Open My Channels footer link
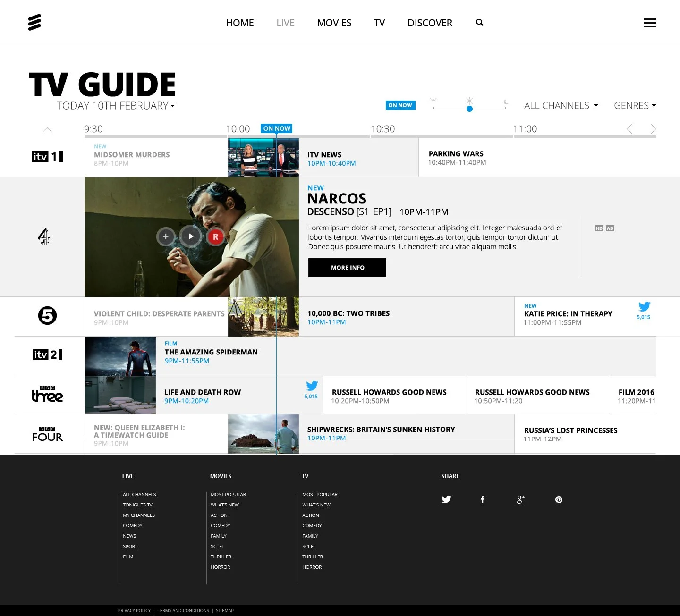The width and height of the screenshot is (680, 616). (x=139, y=515)
